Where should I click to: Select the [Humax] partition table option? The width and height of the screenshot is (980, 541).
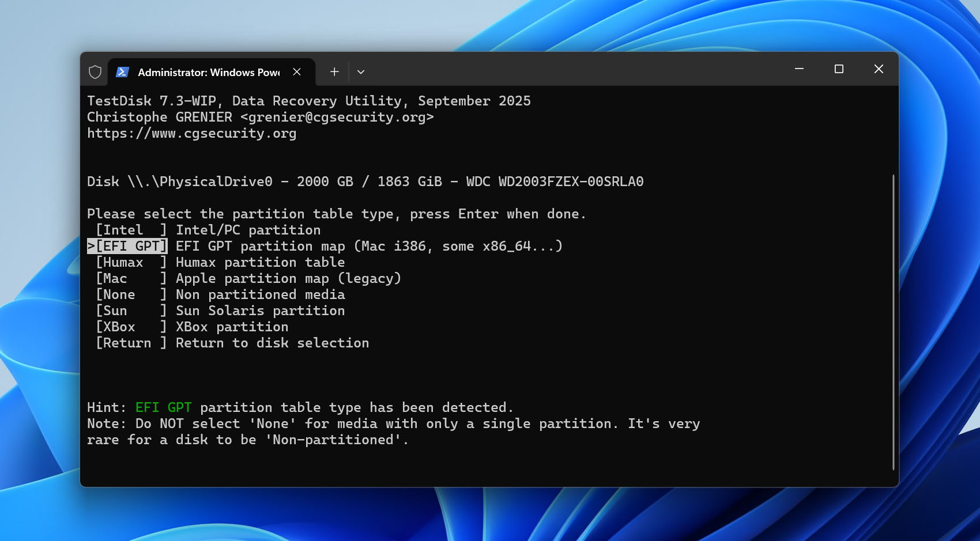point(131,262)
